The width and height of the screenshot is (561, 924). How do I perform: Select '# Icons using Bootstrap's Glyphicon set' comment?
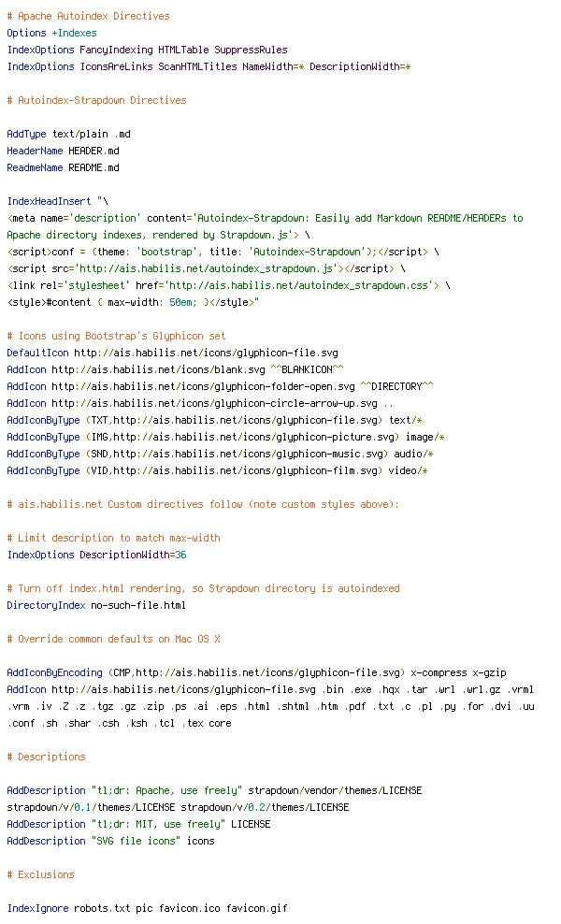tap(116, 336)
